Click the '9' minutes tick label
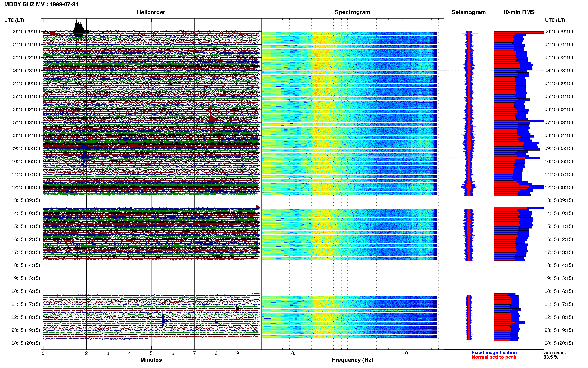 tap(238, 353)
